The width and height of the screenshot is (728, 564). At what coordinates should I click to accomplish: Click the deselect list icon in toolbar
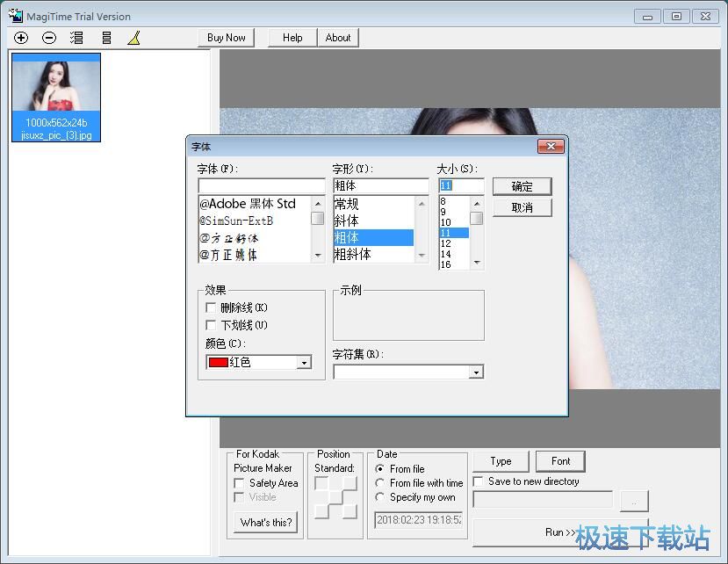click(x=106, y=38)
